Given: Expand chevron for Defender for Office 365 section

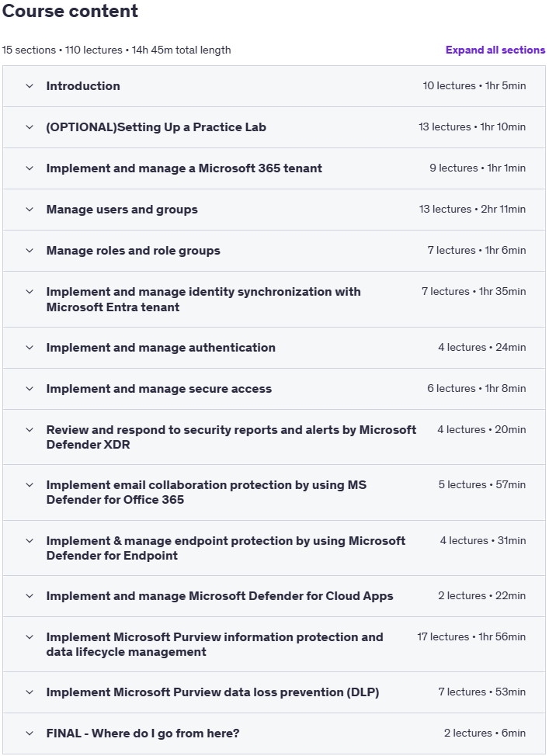Looking at the screenshot, I should point(30,485).
